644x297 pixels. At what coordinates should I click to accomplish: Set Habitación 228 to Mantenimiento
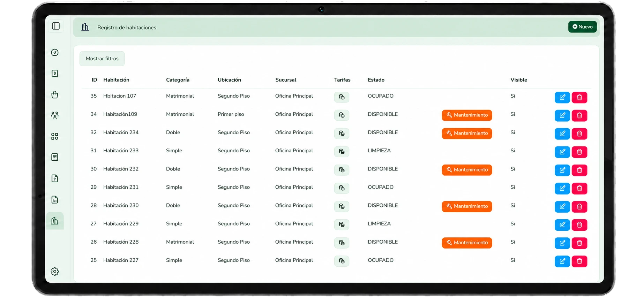click(x=467, y=243)
